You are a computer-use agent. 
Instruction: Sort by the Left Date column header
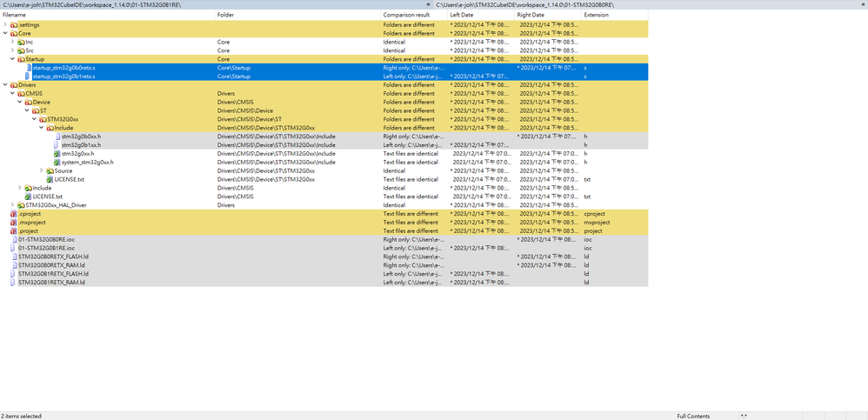[481, 15]
